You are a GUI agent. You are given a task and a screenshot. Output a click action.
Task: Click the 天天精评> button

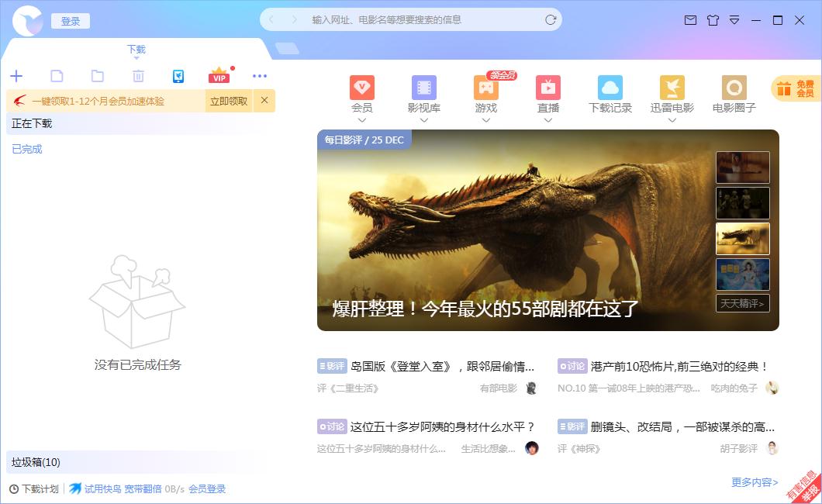(743, 303)
